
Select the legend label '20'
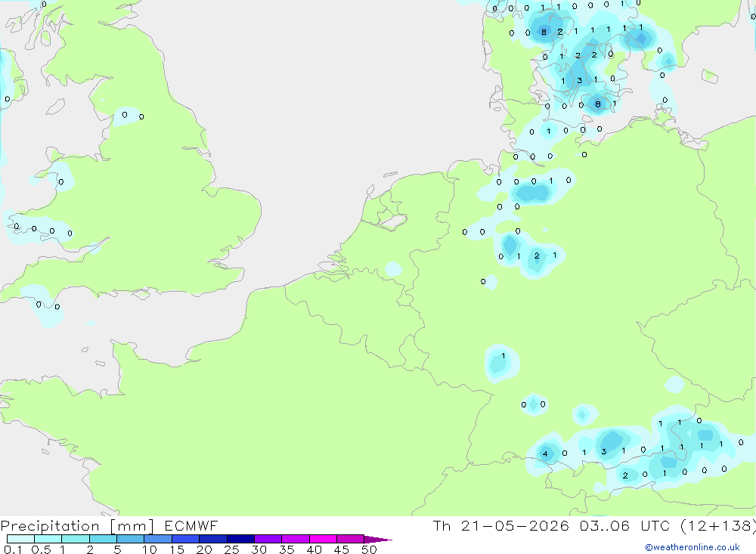coord(204,549)
